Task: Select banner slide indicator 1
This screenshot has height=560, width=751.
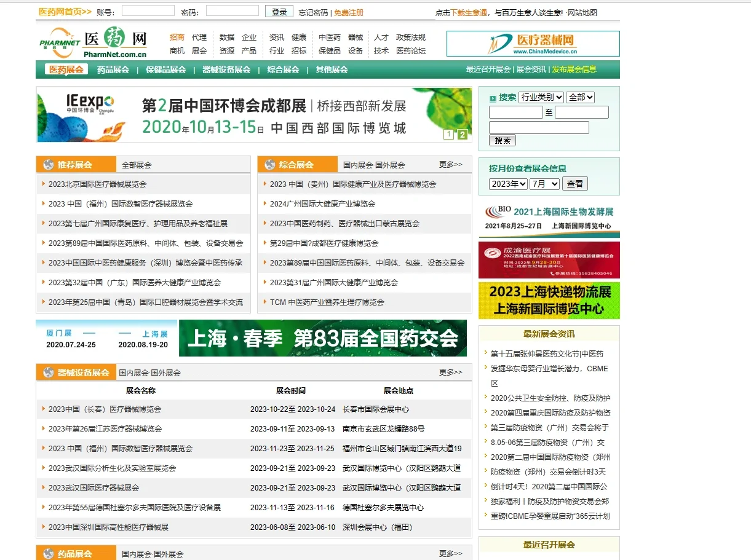Action: pos(450,134)
